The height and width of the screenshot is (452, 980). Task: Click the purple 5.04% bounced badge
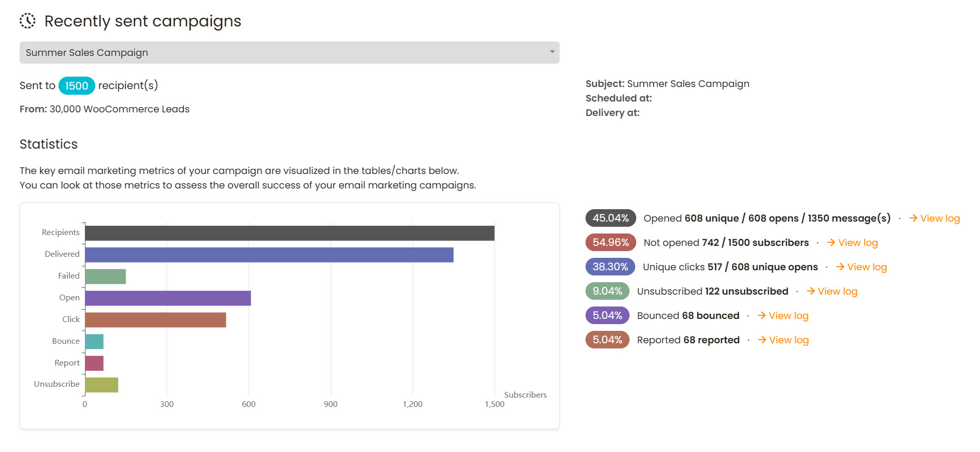(607, 315)
